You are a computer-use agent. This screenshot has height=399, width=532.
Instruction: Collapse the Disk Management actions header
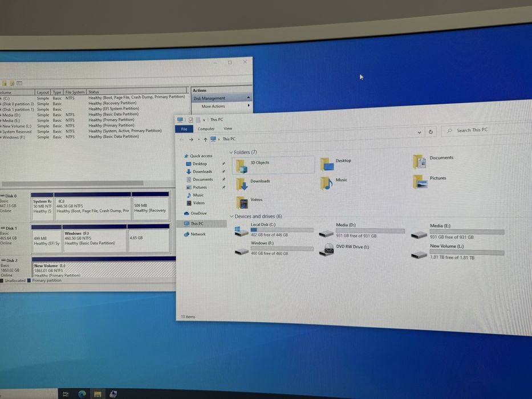pos(249,97)
